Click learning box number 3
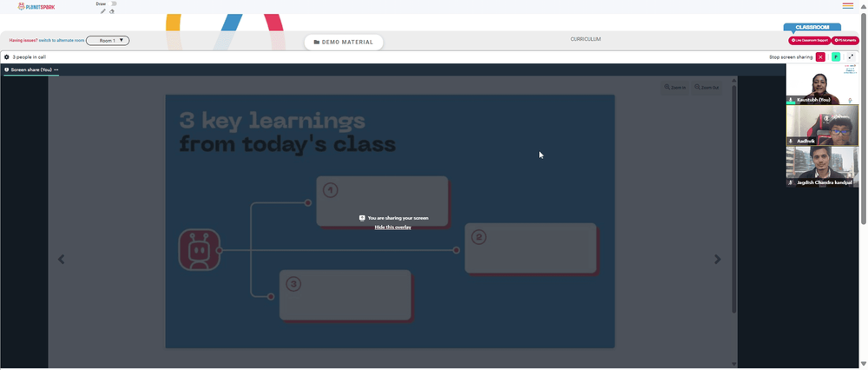 tap(345, 294)
